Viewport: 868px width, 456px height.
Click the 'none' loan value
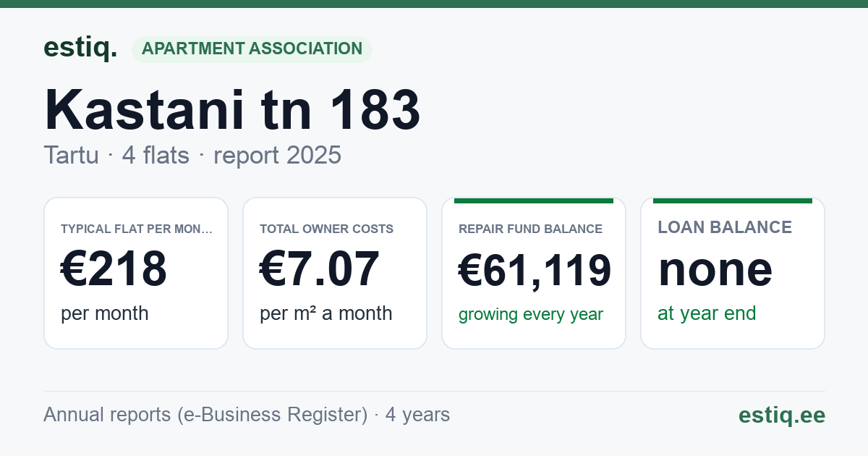click(x=715, y=269)
